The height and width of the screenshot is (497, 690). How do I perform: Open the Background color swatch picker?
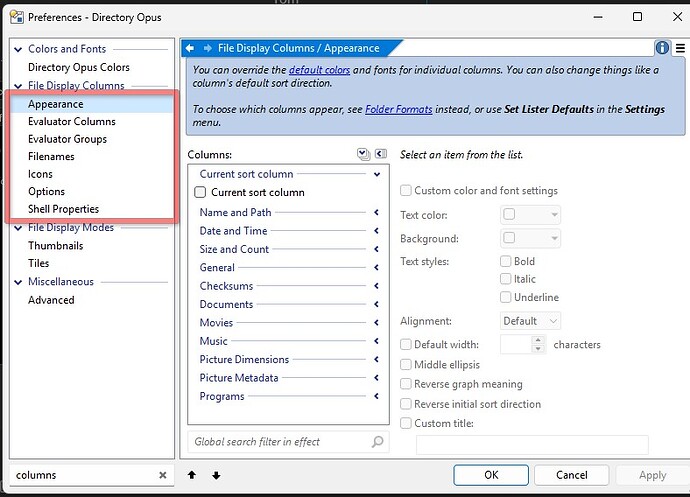click(x=530, y=238)
